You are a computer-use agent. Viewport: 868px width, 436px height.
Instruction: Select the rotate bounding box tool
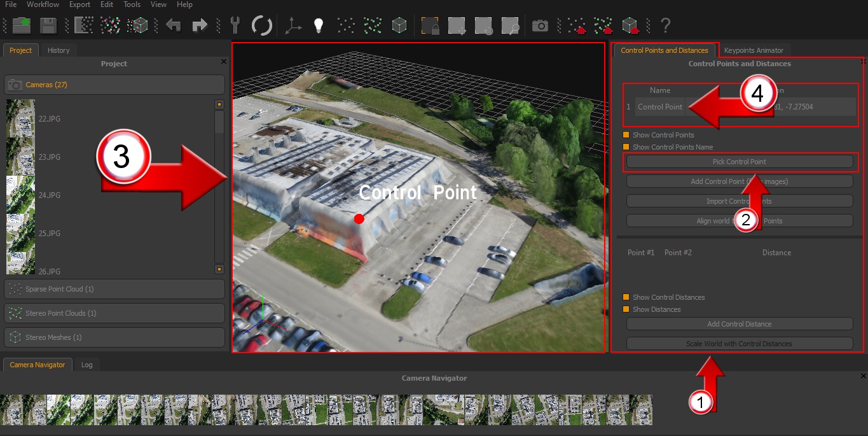(x=483, y=25)
